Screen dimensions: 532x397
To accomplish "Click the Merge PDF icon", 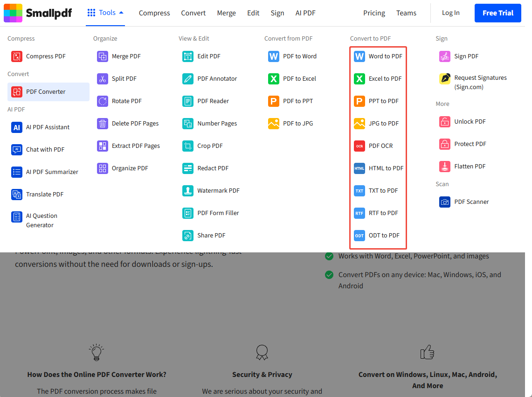I will coord(103,56).
